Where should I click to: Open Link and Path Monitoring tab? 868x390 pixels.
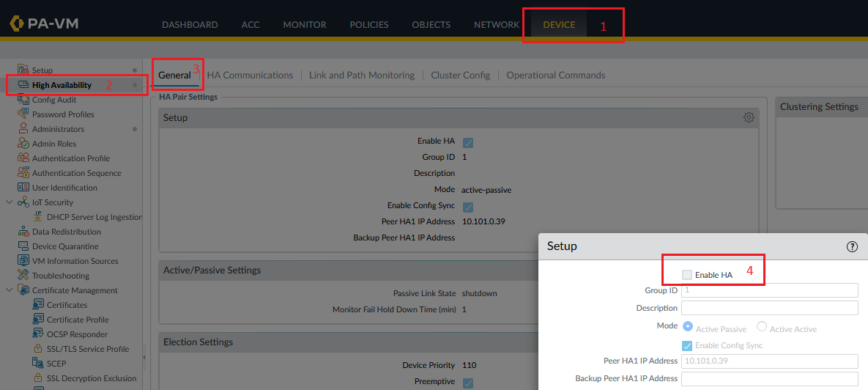[361, 75]
